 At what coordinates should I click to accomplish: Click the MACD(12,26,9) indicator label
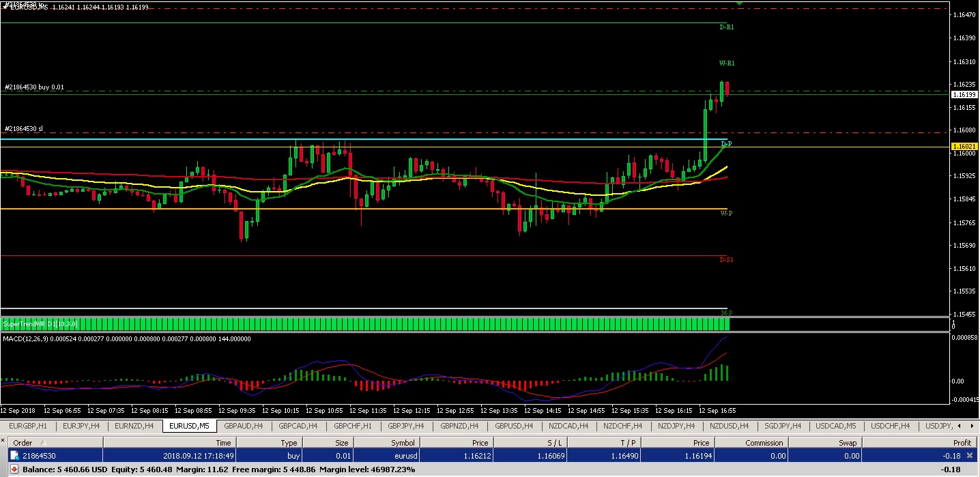click(126, 338)
